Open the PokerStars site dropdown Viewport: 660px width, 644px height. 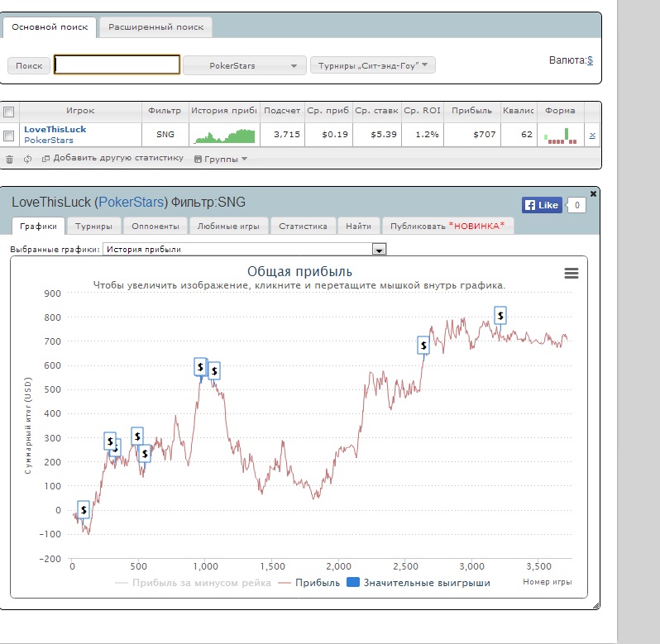(x=245, y=65)
